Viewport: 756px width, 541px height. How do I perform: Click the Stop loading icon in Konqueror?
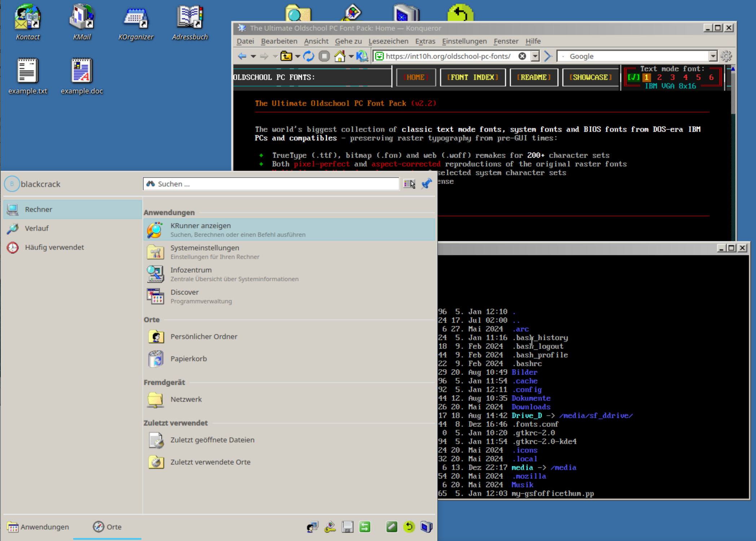click(x=324, y=56)
